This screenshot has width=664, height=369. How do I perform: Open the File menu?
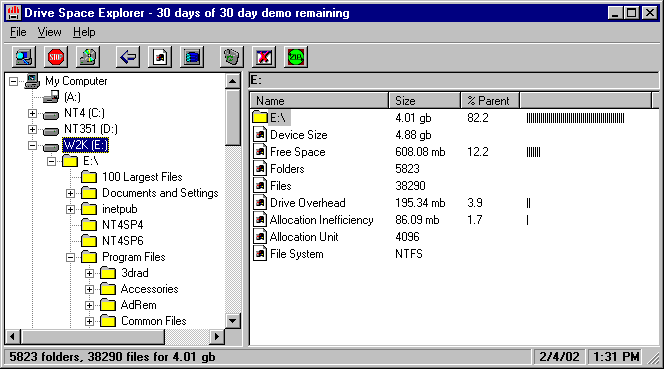click(18, 32)
